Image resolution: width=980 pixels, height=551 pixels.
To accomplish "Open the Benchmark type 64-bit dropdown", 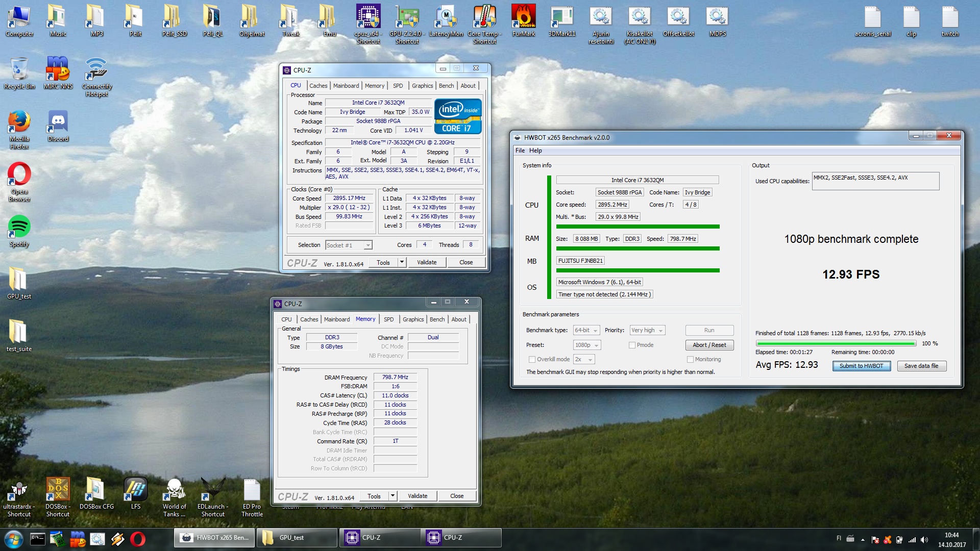I will tap(586, 330).
